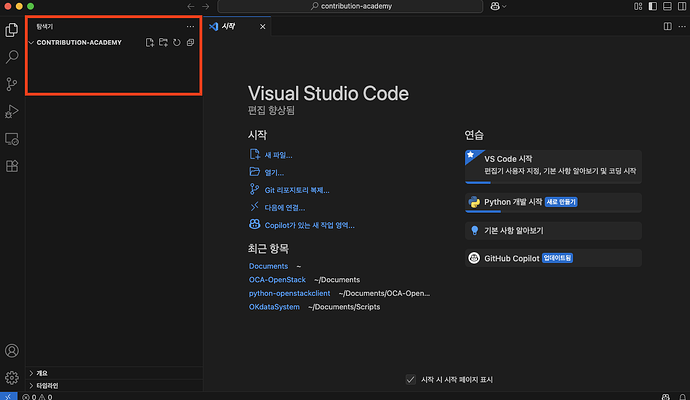690x400 pixels.
Task: Open the GitHub Copilot walkthrough
Action: pos(553,258)
